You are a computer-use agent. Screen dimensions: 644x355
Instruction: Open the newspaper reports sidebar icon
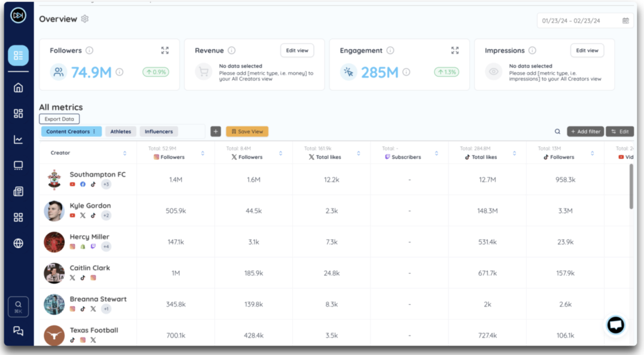18,191
